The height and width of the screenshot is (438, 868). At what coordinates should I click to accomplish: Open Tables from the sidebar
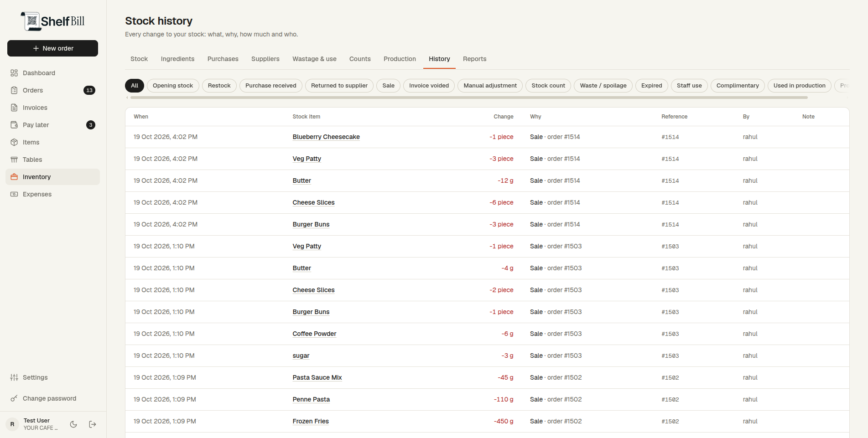[x=52, y=160]
